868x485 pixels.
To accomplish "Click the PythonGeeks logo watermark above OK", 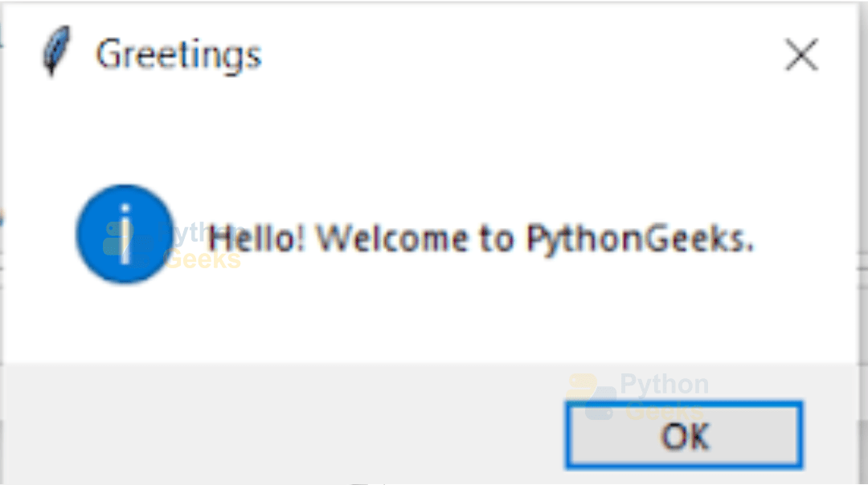I will 638,397.
